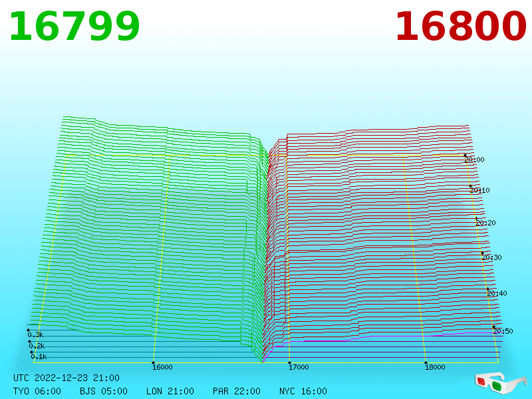Click the NYC 16:00 New York time
Image resolution: width=532 pixels, height=399 pixels.
303,391
